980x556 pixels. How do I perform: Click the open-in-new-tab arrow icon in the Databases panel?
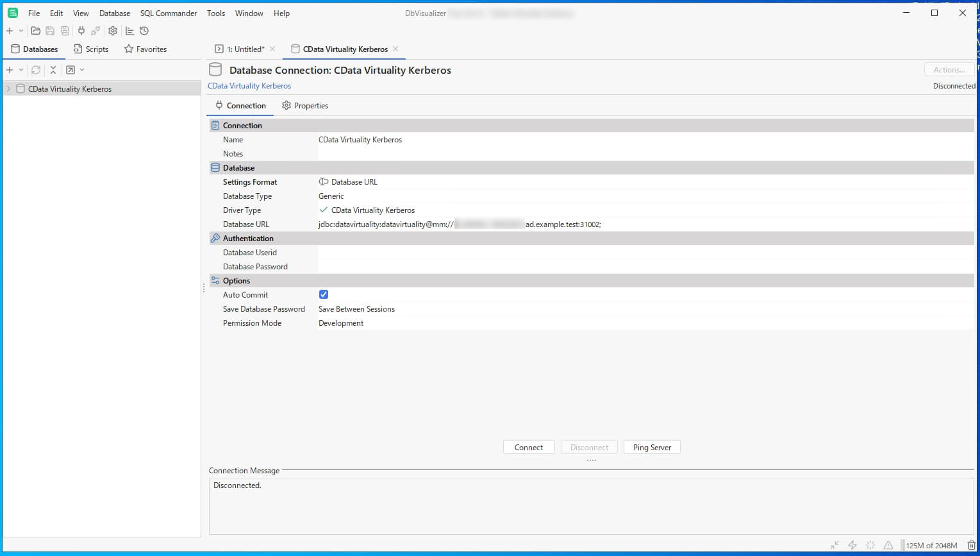(x=71, y=70)
